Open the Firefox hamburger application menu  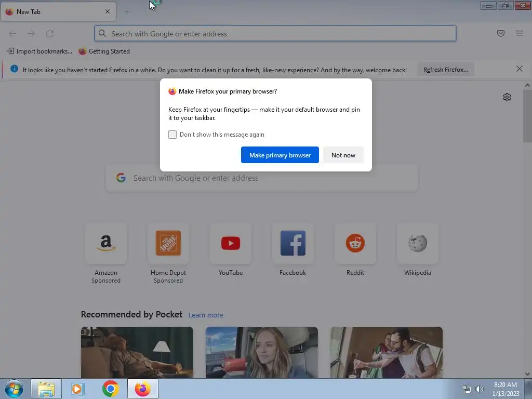(520, 33)
